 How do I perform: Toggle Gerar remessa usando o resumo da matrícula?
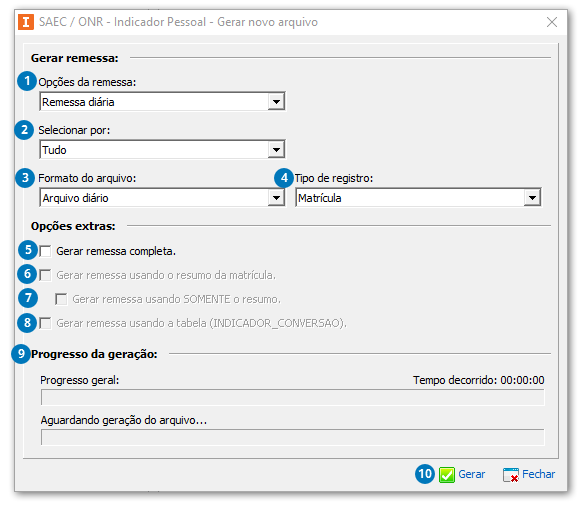[x=46, y=276]
